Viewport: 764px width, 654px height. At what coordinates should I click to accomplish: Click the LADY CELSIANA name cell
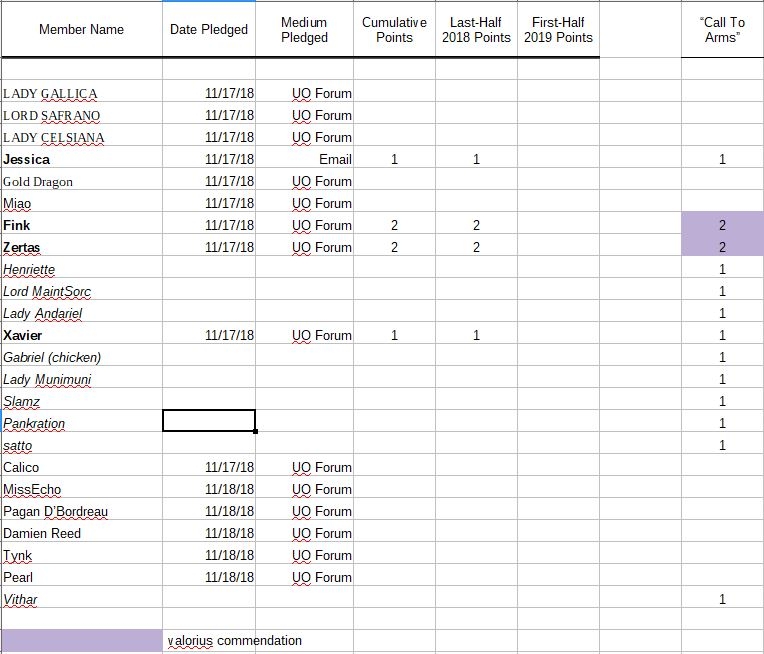pos(81,135)
